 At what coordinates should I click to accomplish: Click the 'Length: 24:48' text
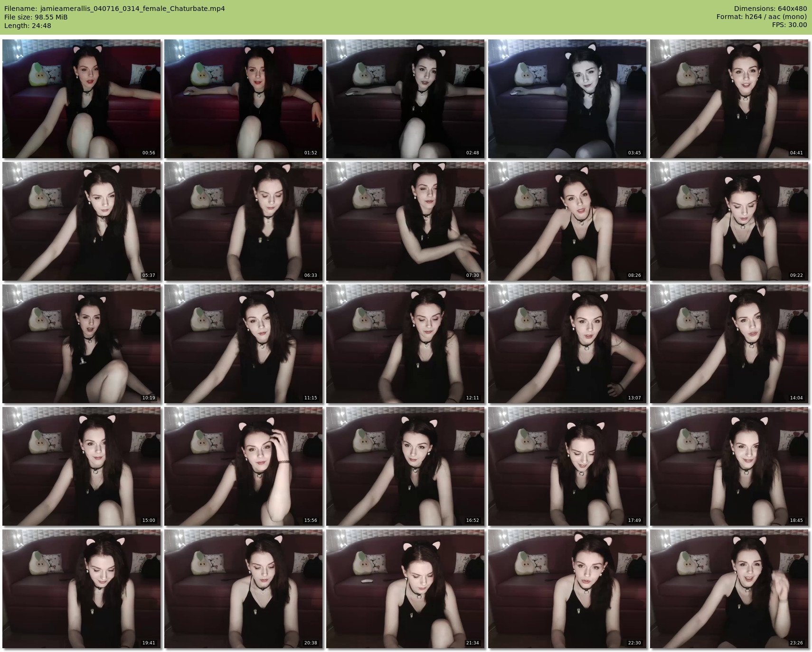pos(28,26)
